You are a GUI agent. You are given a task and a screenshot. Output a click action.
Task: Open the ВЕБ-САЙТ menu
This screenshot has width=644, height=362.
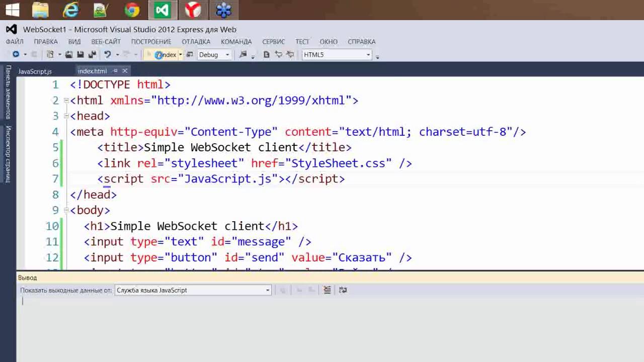point(106,42)
